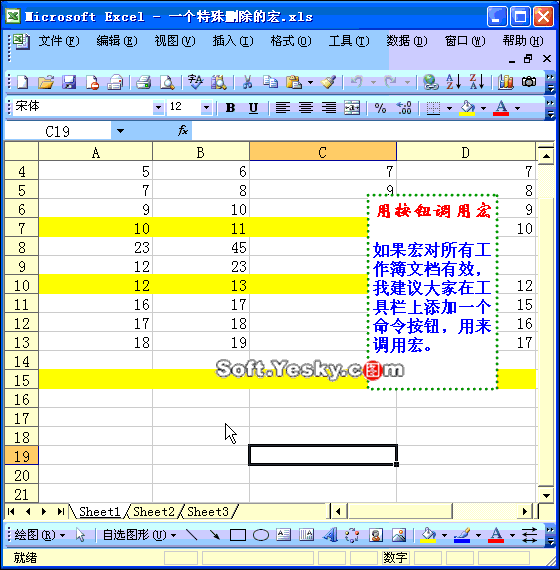Apply percent style formatting
Screen dimensions: 560x570
coord(380,108)
